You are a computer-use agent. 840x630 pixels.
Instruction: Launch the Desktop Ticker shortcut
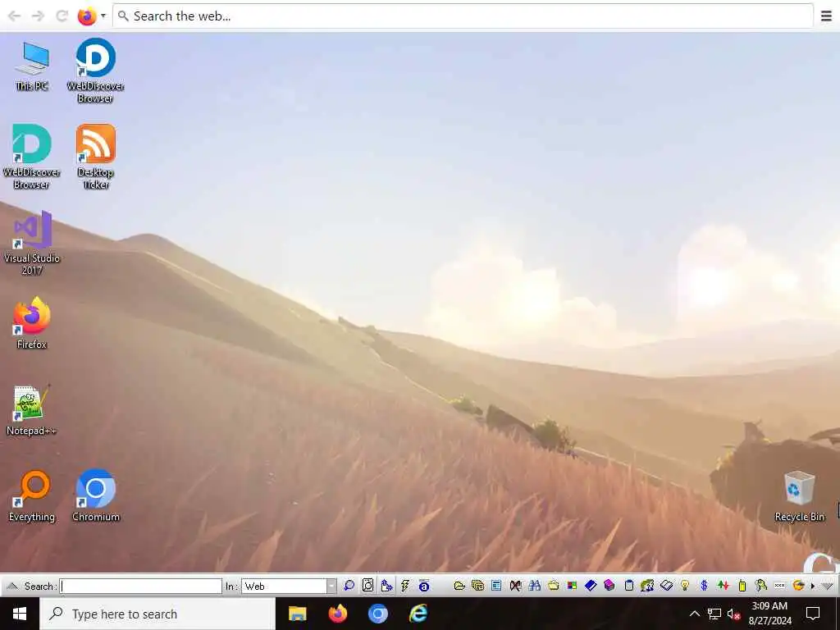click(95, 157)
